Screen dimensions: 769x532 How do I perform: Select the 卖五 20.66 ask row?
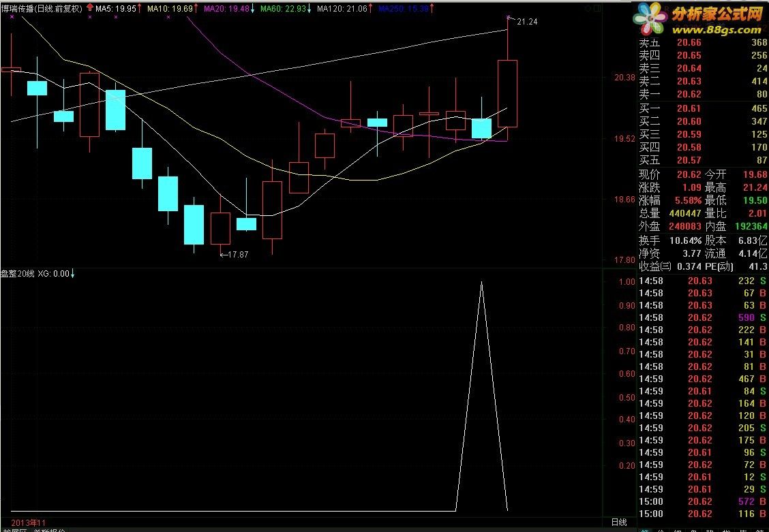point(703,43)
